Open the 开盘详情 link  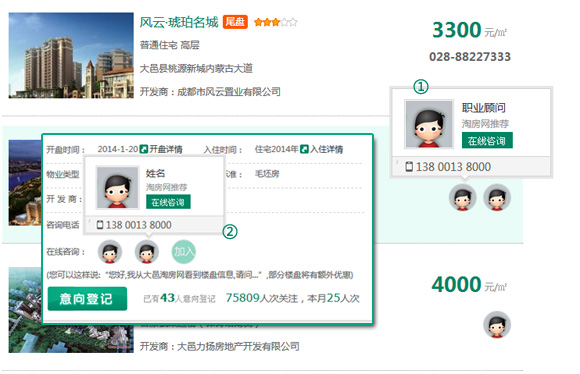coord(166,149)
